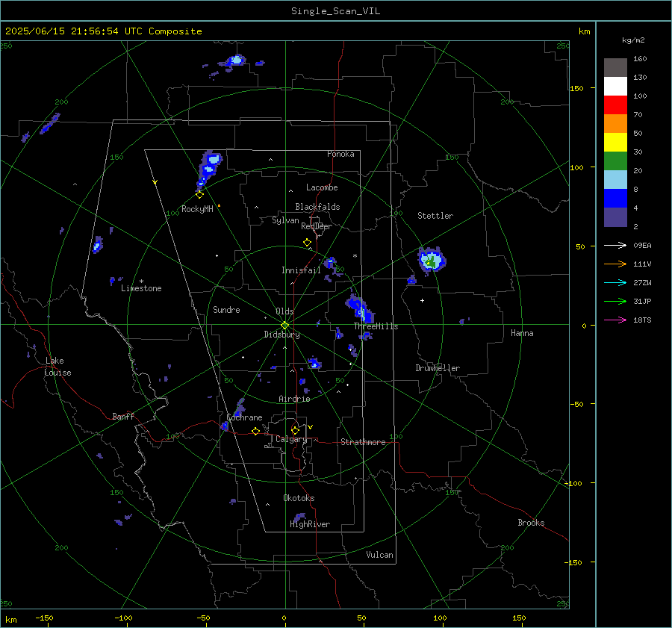The image size is (672, 628).
Task: Select the gray 130-160 legend color
Action: [615, 68]
